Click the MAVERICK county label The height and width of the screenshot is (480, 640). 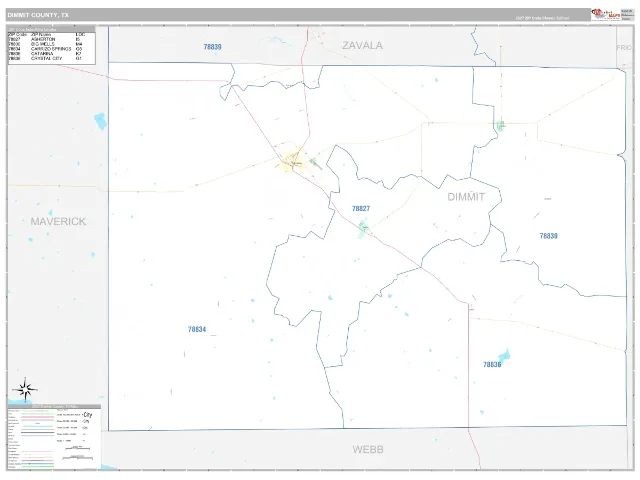58,222
